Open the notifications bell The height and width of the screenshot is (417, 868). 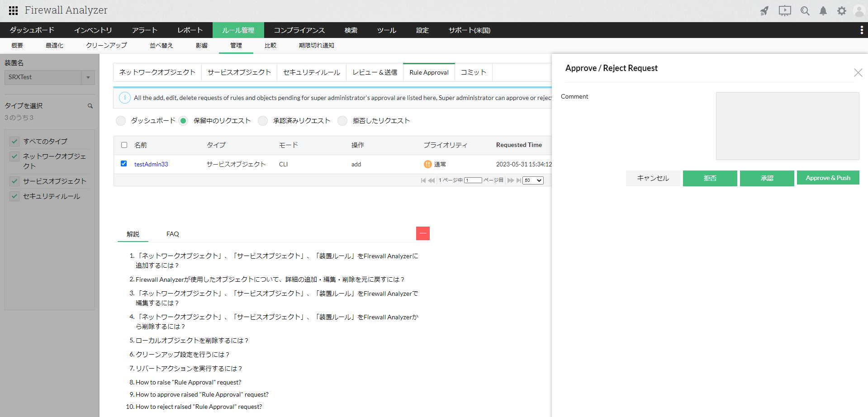(x=823, y=11)
